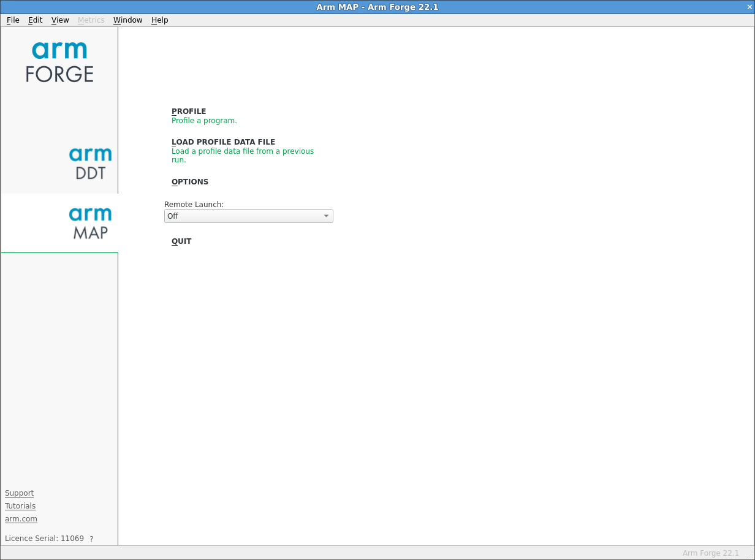Click the PROFILE option
The image size is (755, 560).
click(x=189, y=112)
